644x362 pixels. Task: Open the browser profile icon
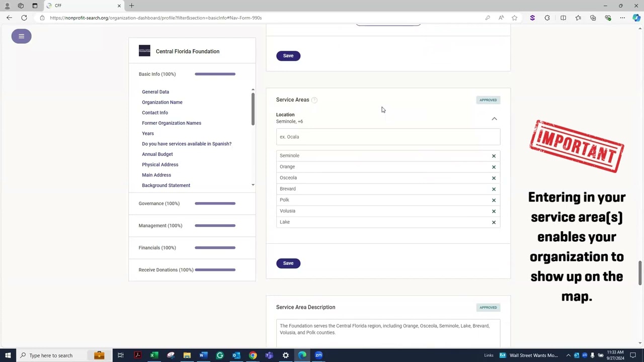click(x=7, y=6)
